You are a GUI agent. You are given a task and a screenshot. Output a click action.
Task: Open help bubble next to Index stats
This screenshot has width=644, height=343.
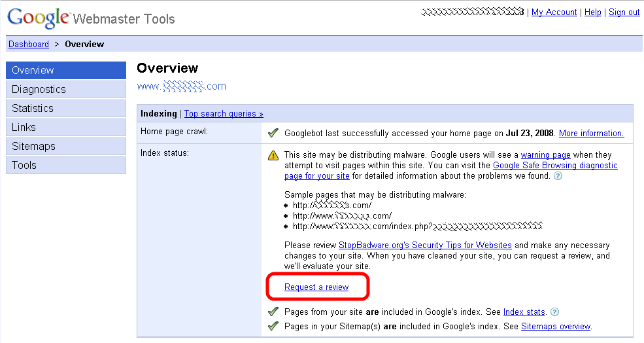[x=554, y=312]
